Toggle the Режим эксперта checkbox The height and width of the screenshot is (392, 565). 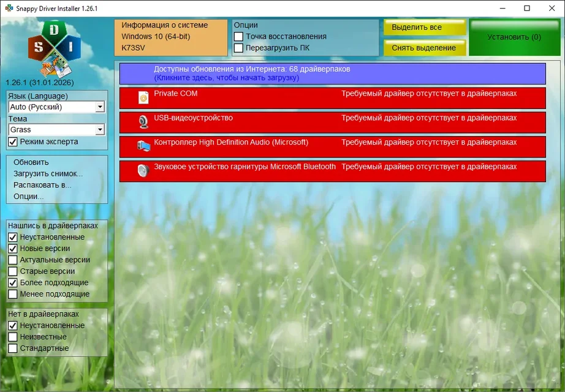tap(13, 142)
